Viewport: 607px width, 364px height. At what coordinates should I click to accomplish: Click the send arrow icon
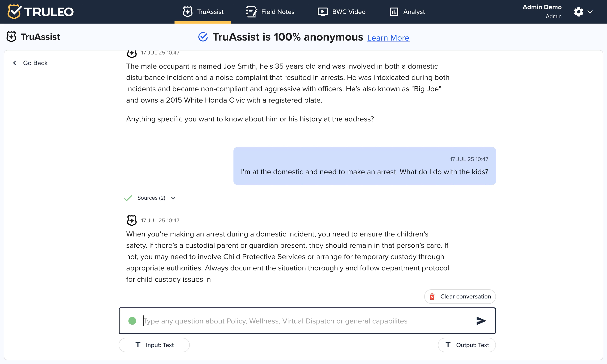(x=481, y=321)
